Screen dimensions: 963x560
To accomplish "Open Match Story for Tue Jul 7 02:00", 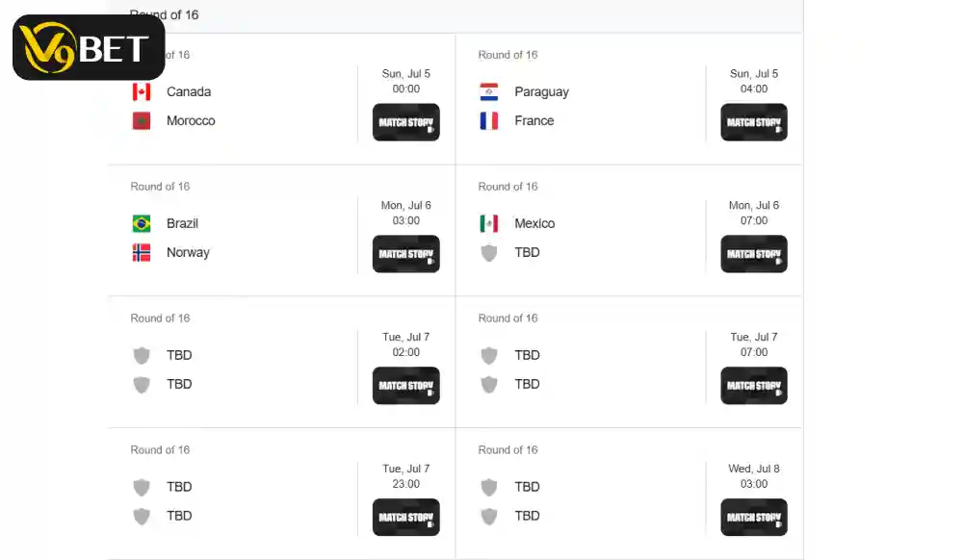I will [x=406, y=386].
